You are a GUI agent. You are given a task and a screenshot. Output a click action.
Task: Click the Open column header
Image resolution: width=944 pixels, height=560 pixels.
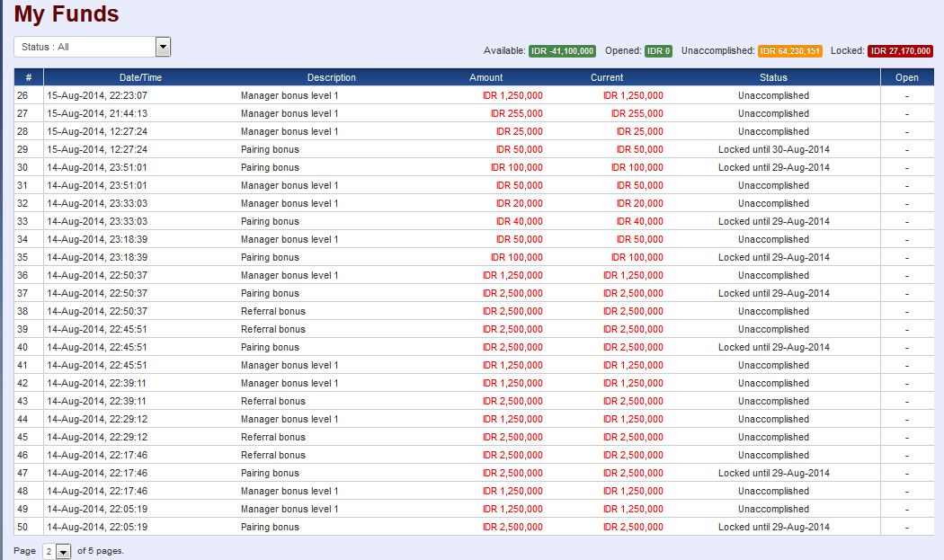(x=906, y=77)
